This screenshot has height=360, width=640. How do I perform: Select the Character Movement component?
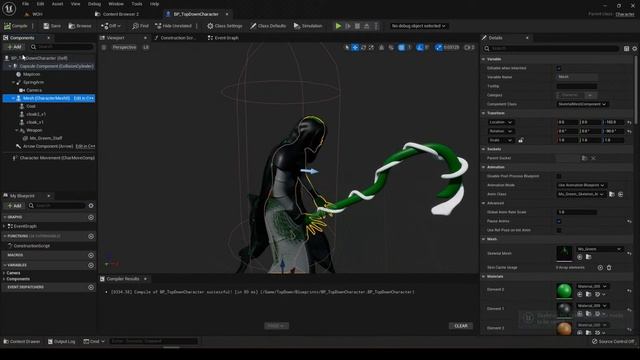pyautogui.click(x=57, y=158)
